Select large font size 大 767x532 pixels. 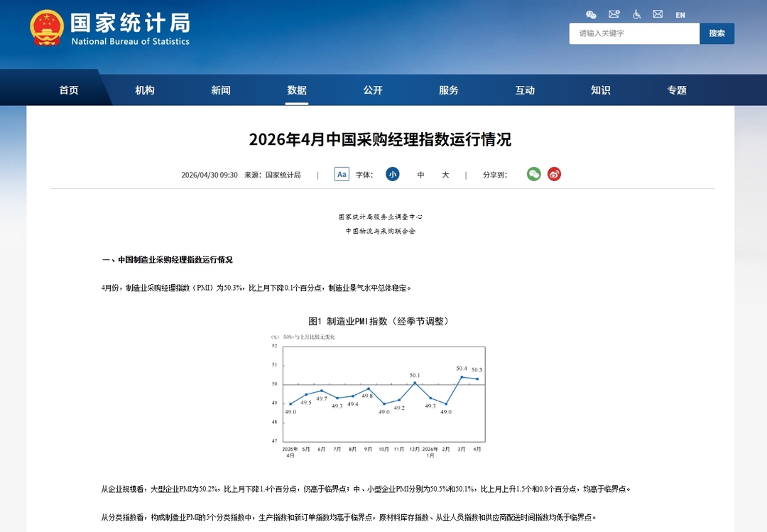445,175
